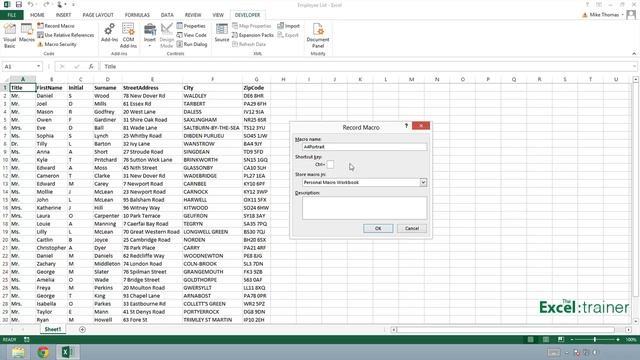
Task: Click the horizontal scrollbar
Action: (x=505, y=329)
